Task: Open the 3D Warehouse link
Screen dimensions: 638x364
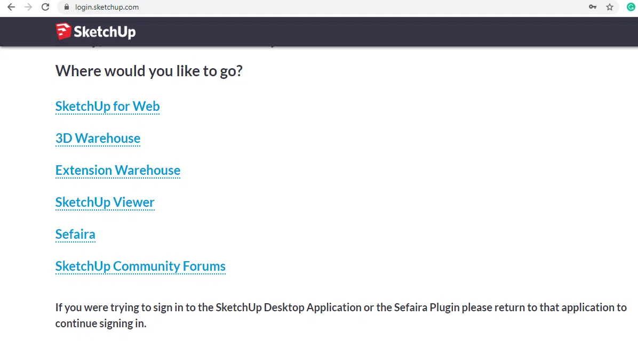Action: pos(98,138)
